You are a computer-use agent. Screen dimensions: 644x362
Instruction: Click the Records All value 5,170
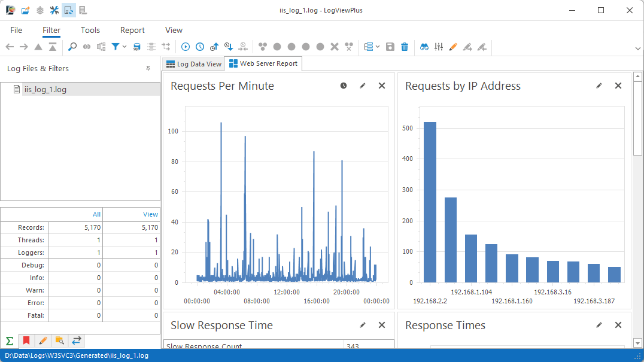(x=92, y=227)
